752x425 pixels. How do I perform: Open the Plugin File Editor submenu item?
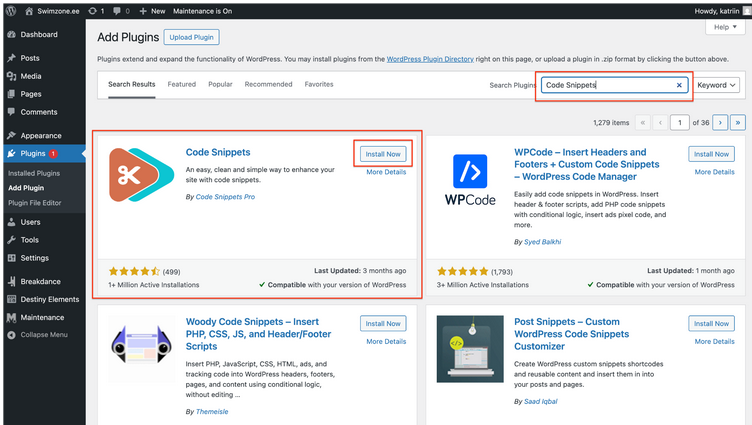pyautogui.click(x=35, y=203)
